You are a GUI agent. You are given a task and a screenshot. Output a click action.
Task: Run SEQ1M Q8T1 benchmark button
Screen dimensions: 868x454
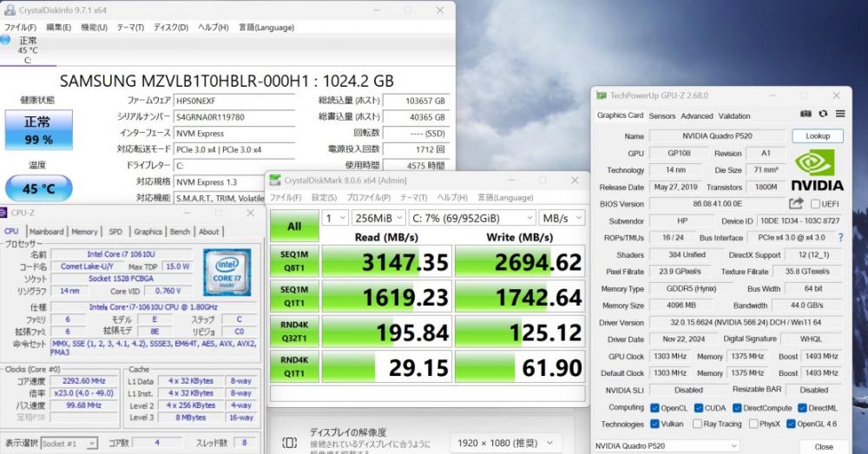pos(294,261)
